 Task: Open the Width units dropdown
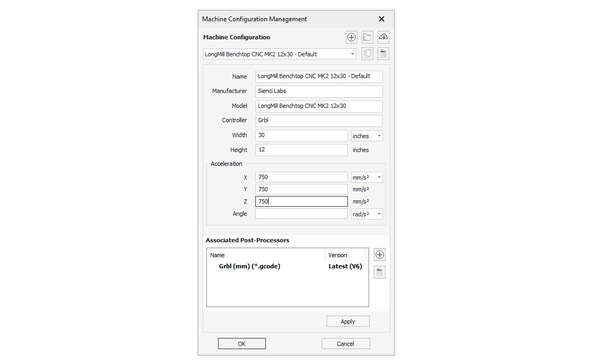[367, 136]
